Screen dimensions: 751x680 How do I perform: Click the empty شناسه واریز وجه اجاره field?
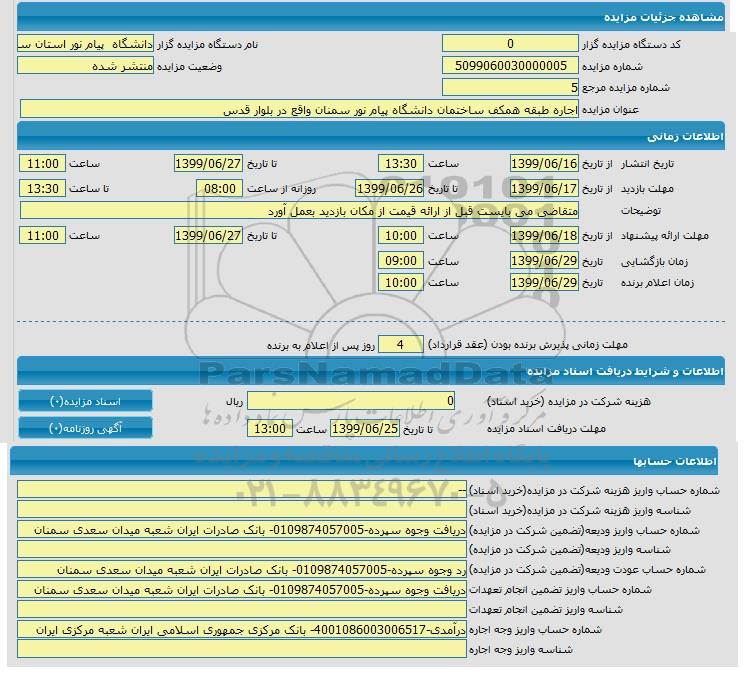click(x=242, y=649)
